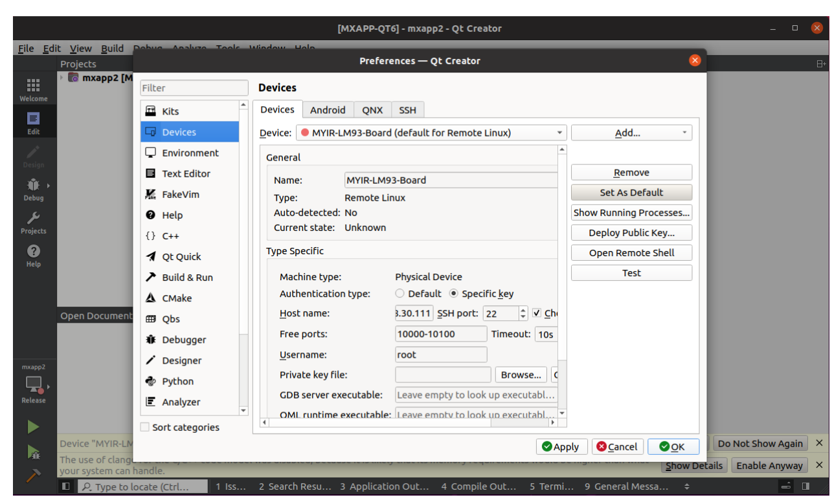The width and height of the screenshot is (832, 504).
Task: Open Projects mode with wrench icon
Action: [x=33, y=223]
